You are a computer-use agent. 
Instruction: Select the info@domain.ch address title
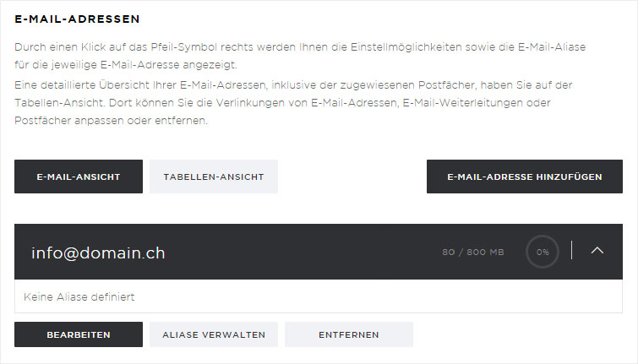coord(98,253)
